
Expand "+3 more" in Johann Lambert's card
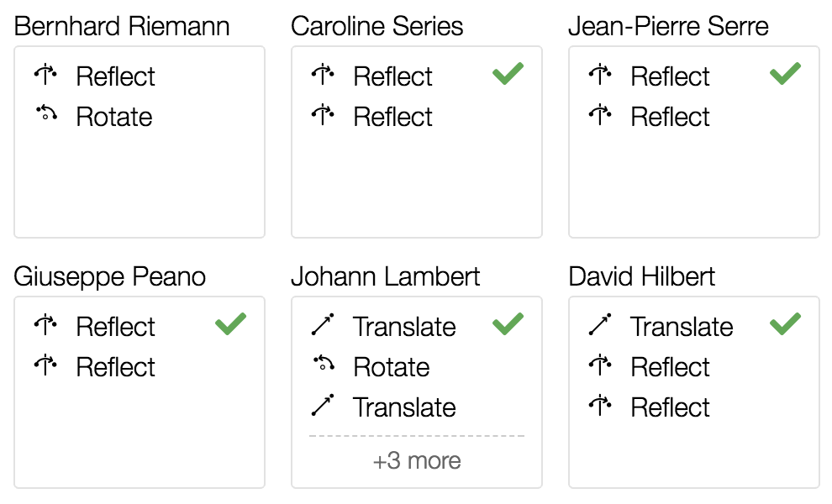[417, 461]
